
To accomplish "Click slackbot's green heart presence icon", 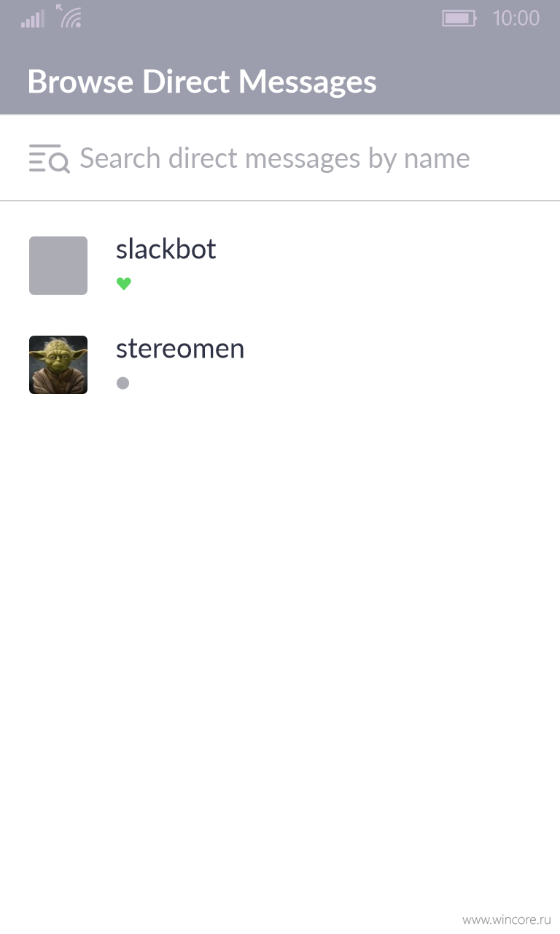I will coord(123,284).
